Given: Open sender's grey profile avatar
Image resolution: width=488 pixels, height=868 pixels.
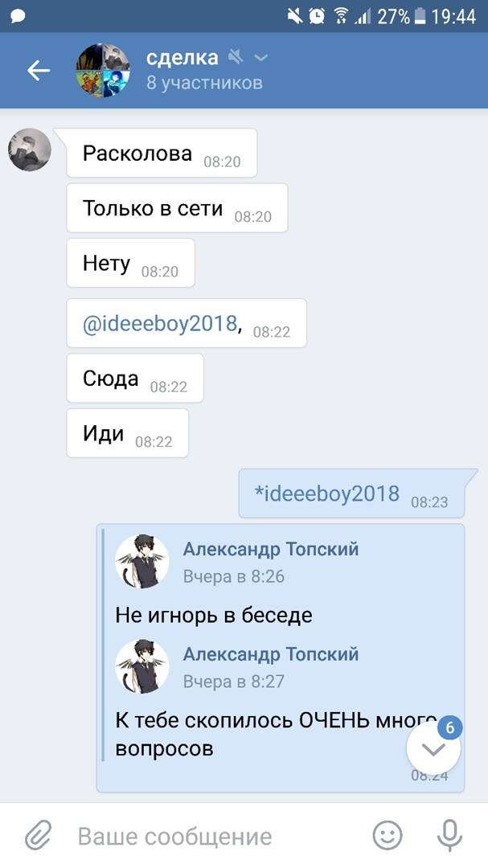Looking at the screenshot, I should coord(30,149).
